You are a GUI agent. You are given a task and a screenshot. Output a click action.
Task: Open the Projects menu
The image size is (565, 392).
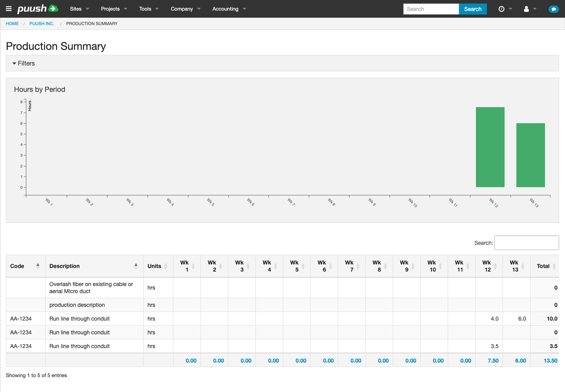click(114, 9)
